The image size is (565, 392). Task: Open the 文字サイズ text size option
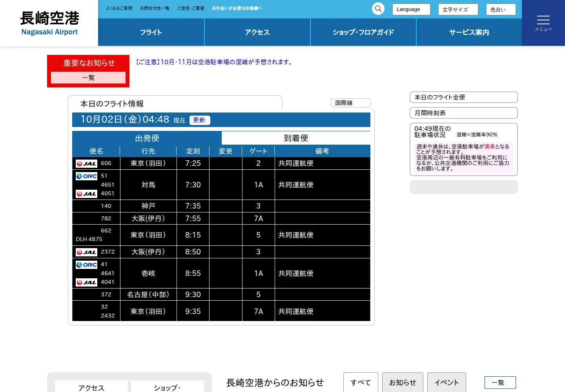458,9
